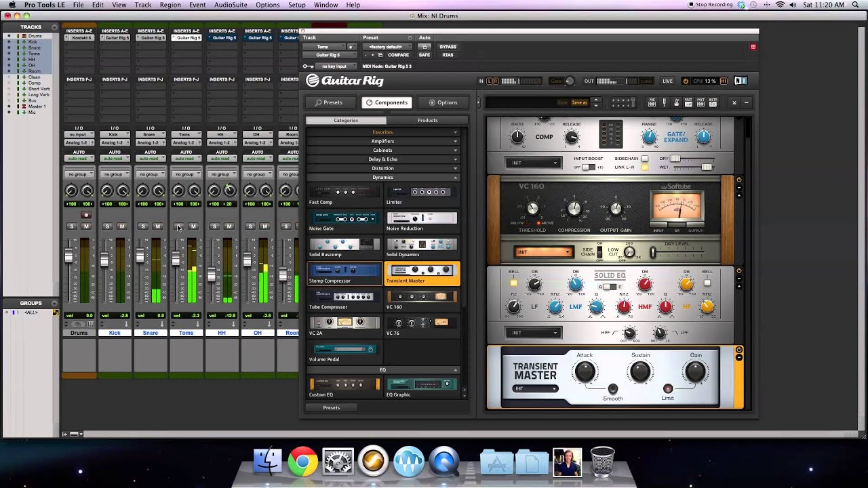Record-enable the Drums track
The height and width of the screenshot is (488, 868).
(x=86, y=216)
